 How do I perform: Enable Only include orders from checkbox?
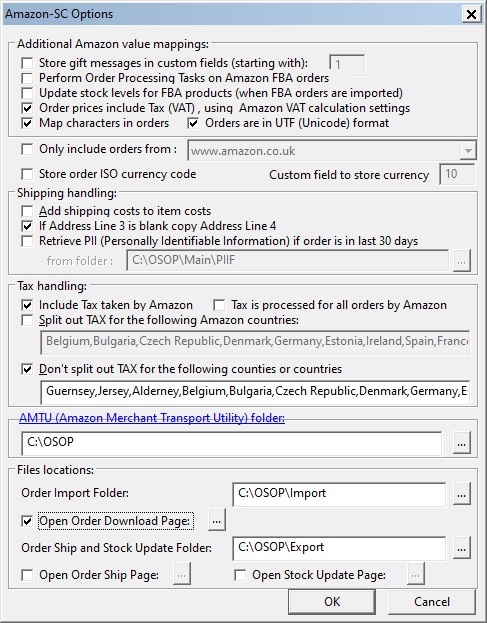[x=27, y=149]
